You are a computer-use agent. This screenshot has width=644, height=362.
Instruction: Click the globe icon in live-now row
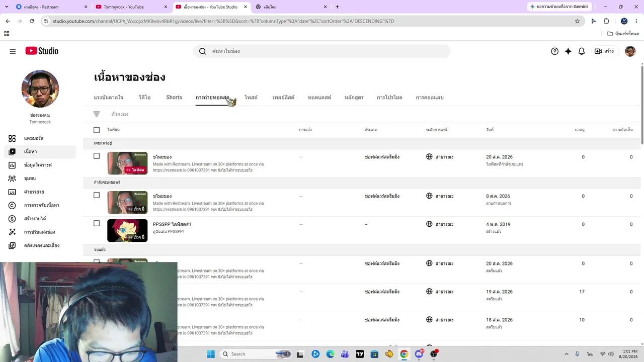pos(429,157)
